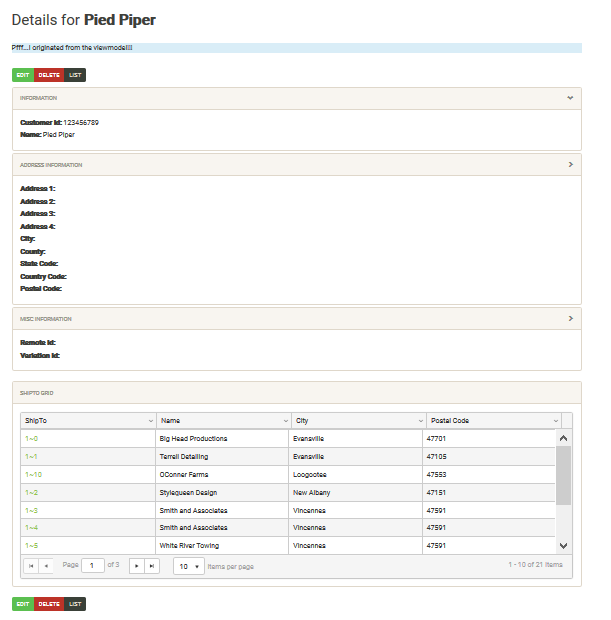Viewport: 611px width, 620px height.
Task: Go to the previous grid page
Action: coord(46,566)
